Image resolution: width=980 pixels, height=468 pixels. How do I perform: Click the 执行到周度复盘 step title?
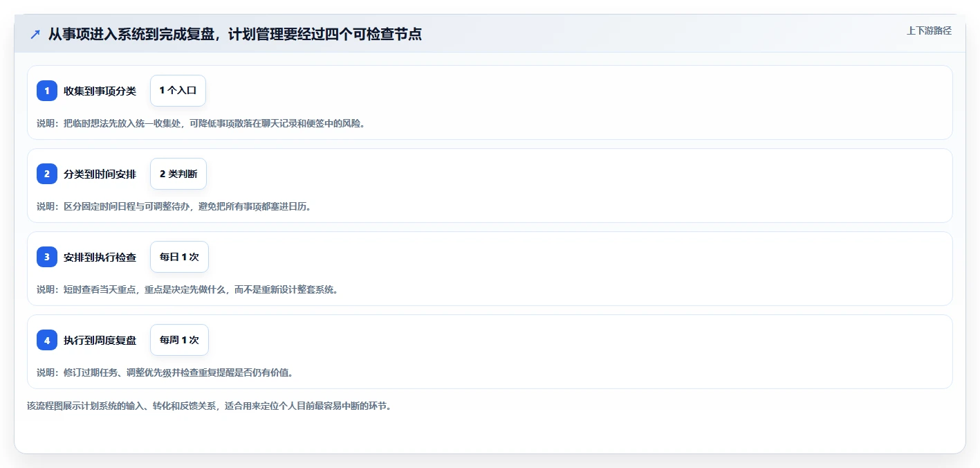(100, 340)
